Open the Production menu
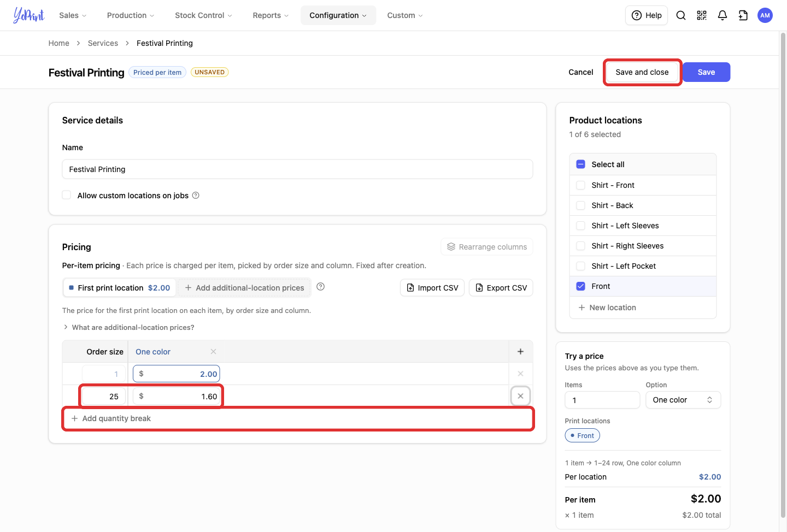Viewport: 787px width, 532px height. click(131, 15)
